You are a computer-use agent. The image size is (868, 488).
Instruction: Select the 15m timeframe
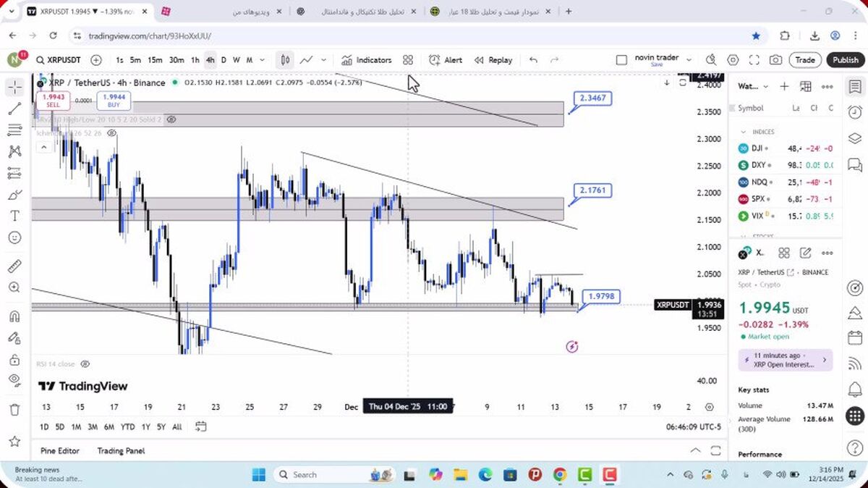155,60
